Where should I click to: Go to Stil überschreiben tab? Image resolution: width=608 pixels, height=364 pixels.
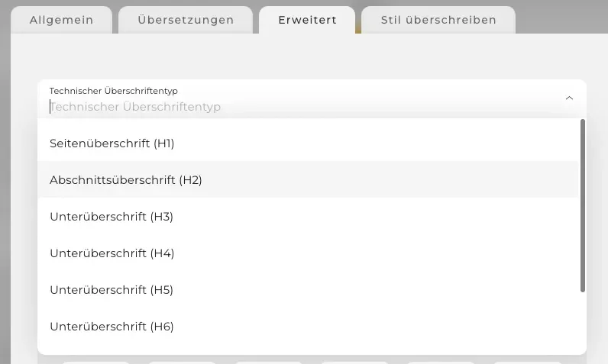[438, 20]
